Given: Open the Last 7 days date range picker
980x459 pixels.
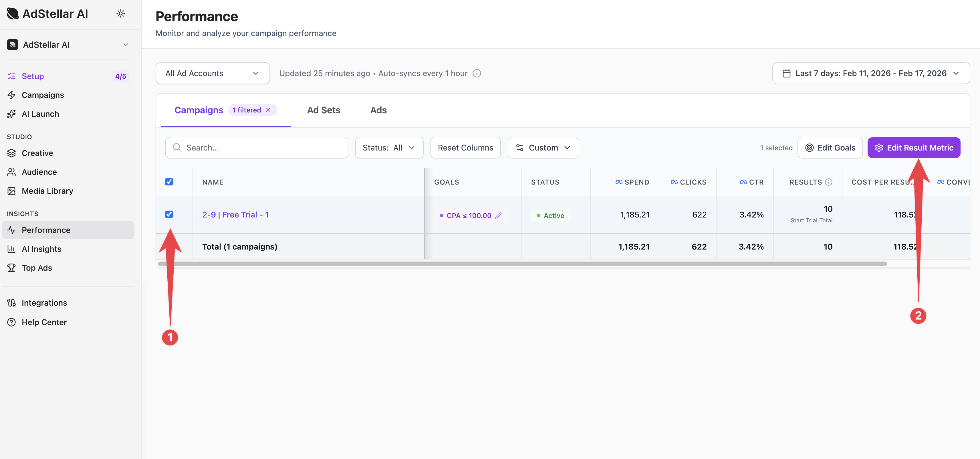Looking at the screenshot, I should (x=870, y=73).
